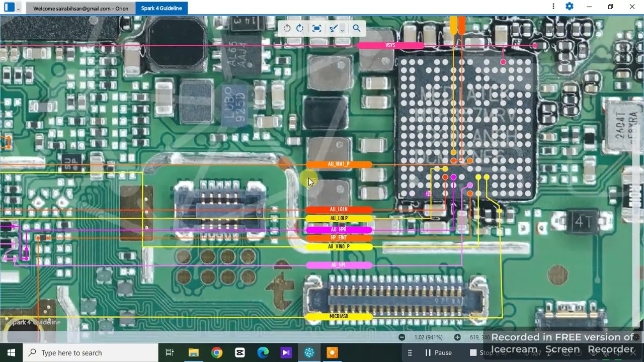
Task: Rotate the board view clockwise
Action: [300, 28]
